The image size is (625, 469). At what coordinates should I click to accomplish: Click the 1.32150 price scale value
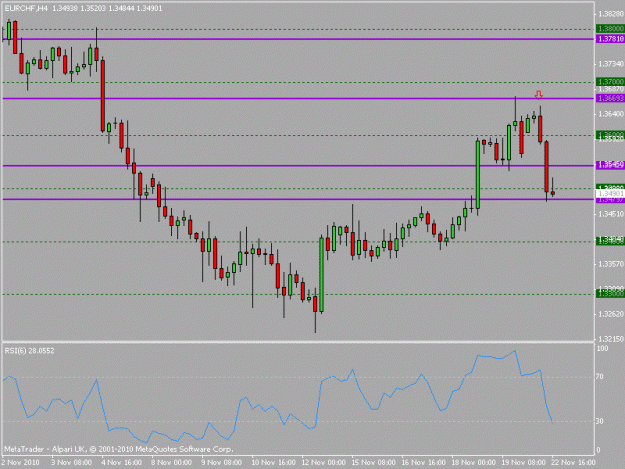point(610,339)
